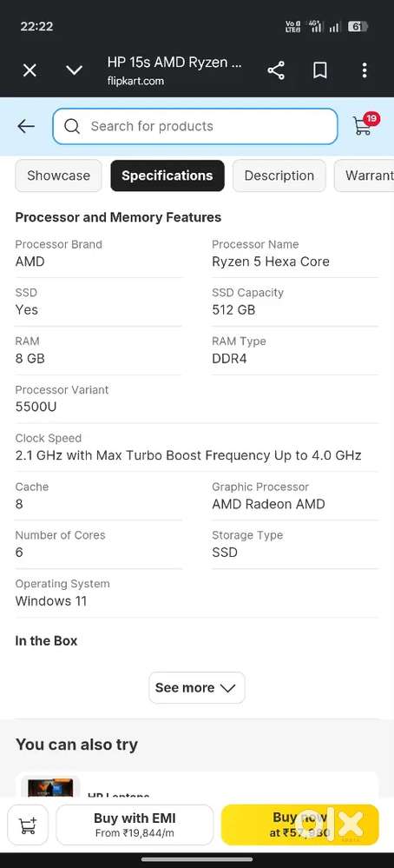Bookmark this page with the bookmark icon
The image size is (394, 868).
coord(320,70)
